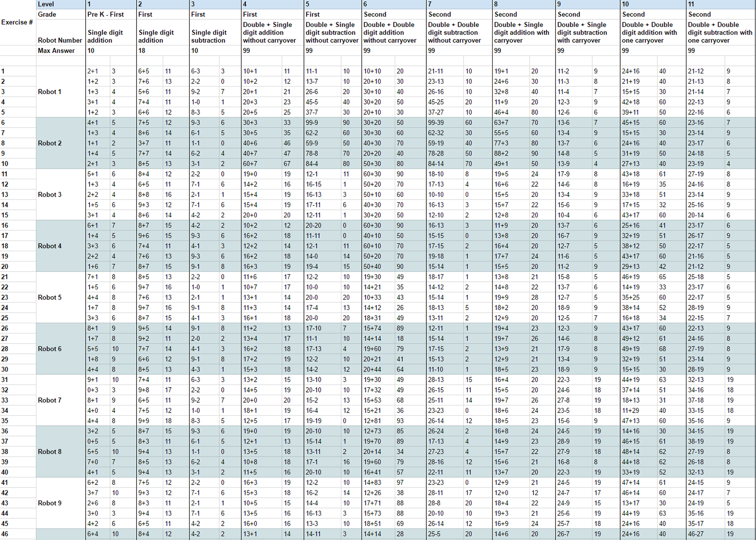The width and height of the screenshot is (756, 540).
Task: Click the problem cell '16+41'
Action: [378, 472]
